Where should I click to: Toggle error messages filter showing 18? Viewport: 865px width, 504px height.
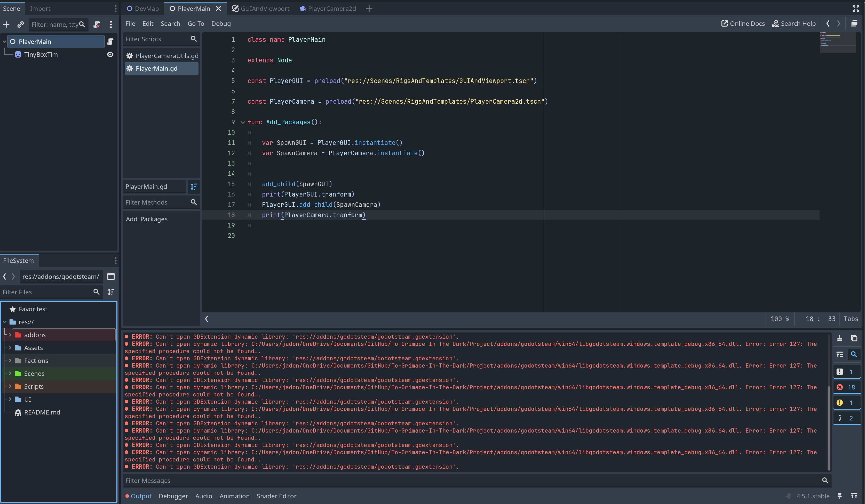tap(846, 387)
